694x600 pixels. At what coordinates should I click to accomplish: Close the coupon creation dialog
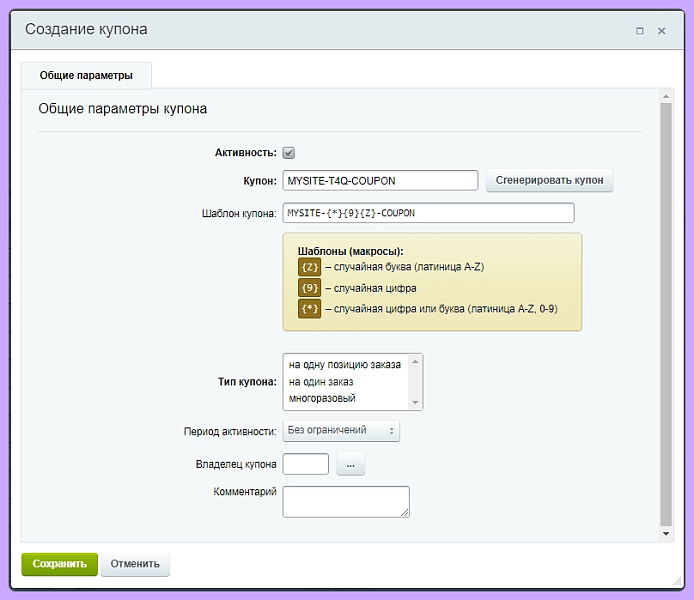coord(661,31)
